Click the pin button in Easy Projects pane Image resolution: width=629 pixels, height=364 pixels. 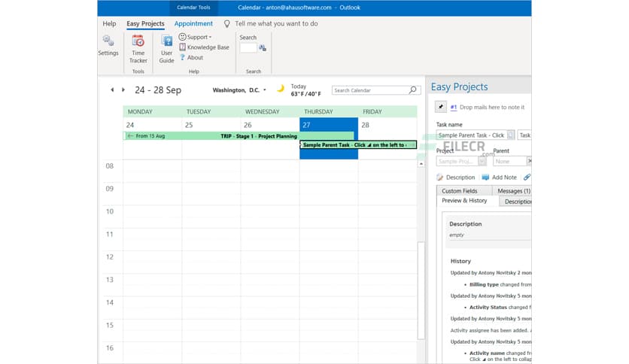tap(441, 107)
